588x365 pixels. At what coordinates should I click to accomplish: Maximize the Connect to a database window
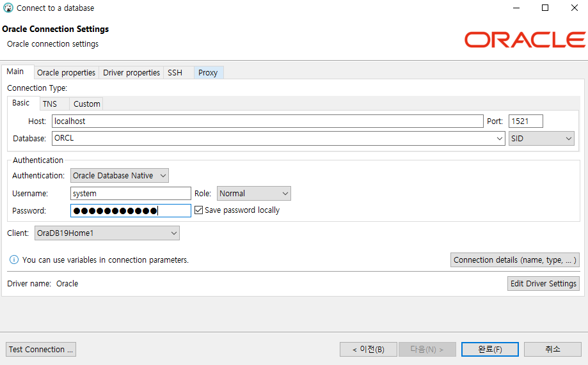[x=545, y=8]
